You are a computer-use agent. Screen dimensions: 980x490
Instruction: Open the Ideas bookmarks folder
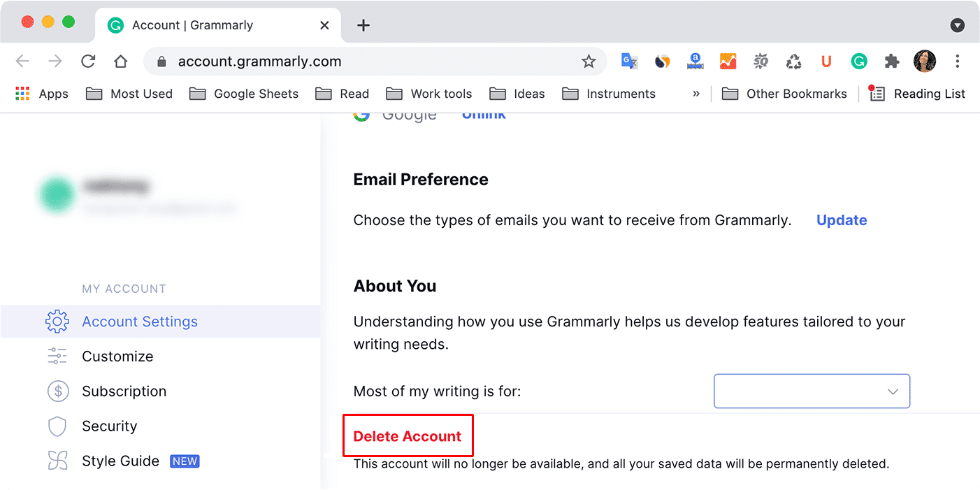pos(517,94)
